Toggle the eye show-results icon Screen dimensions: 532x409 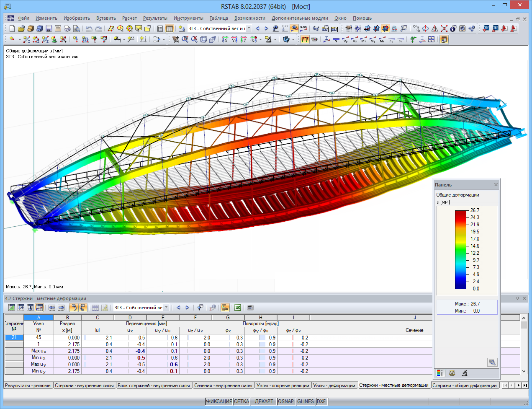point(294,28)
